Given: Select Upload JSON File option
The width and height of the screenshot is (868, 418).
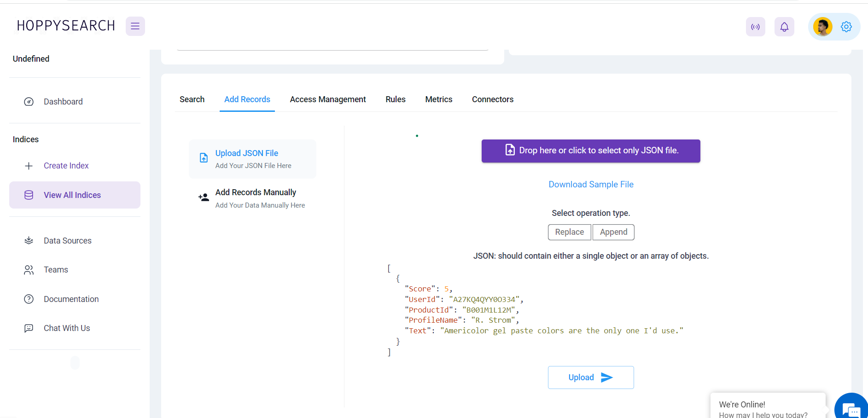Looking at the screenshot, I should point(252,159).
